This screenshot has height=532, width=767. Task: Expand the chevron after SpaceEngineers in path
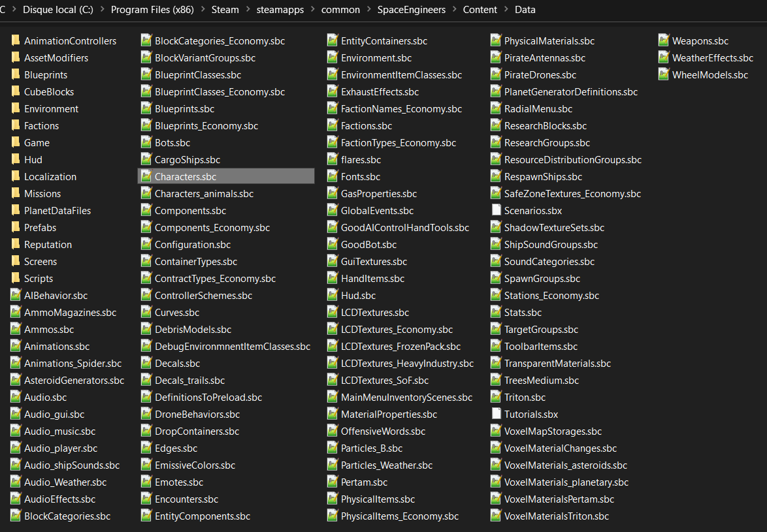point(455,10)
